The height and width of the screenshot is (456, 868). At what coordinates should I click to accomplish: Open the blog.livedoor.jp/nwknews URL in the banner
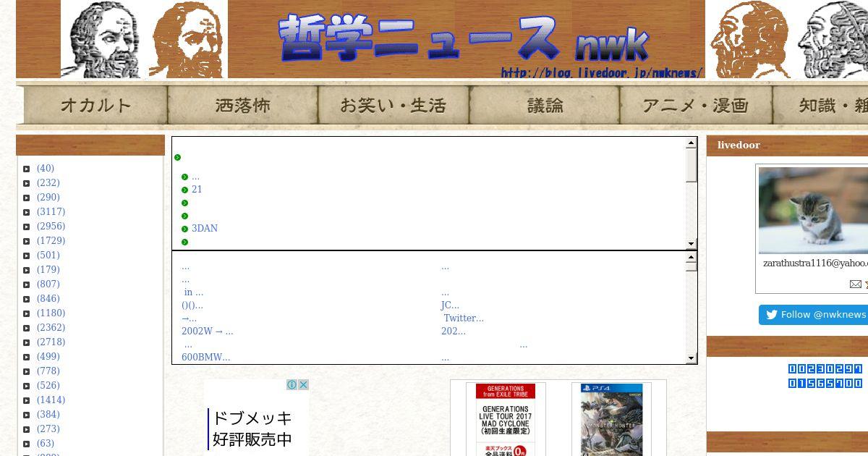tap(602, 73)
